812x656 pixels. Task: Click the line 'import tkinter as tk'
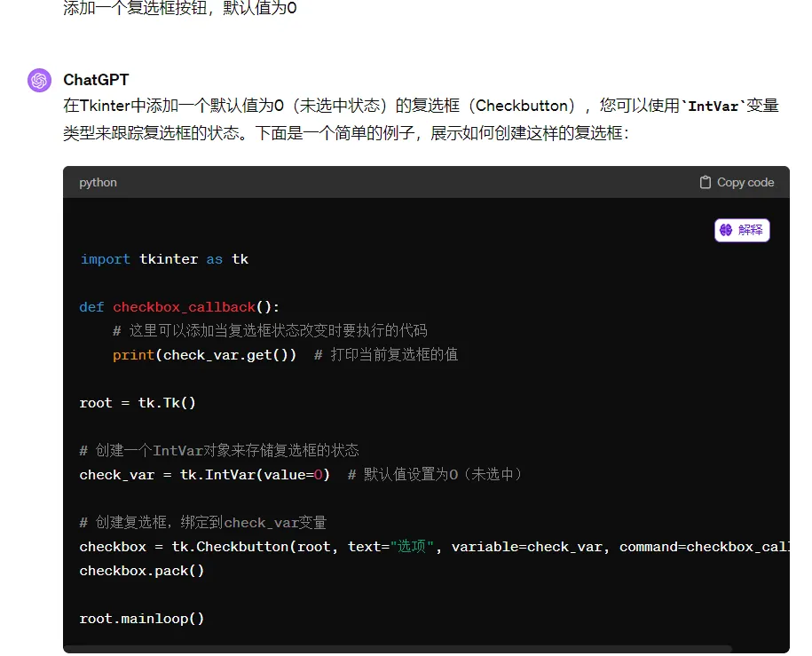[164, 259]
